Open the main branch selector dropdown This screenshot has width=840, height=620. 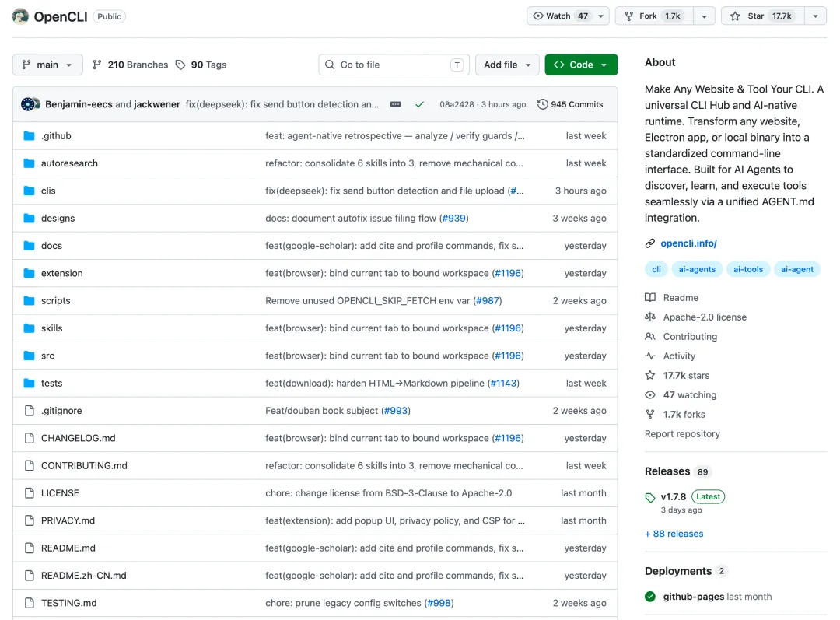point(47,65)
